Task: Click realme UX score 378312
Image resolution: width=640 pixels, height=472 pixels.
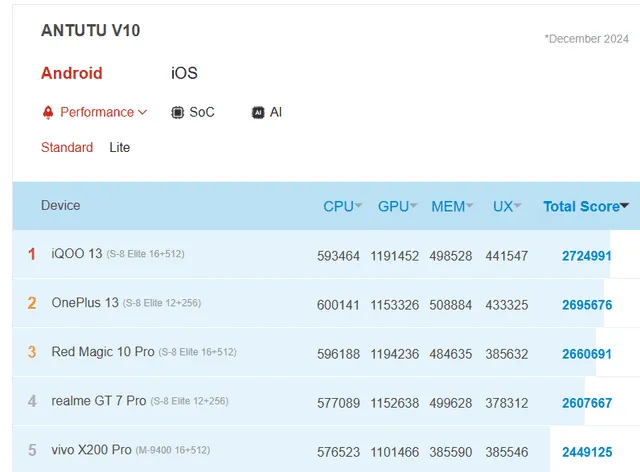Action: point(507,403)
